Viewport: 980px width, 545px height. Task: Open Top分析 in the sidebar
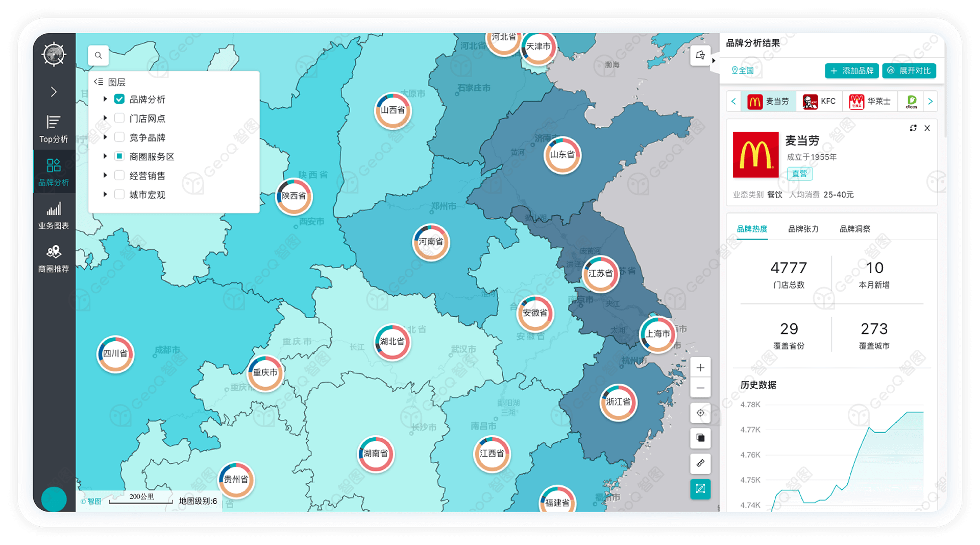pyautogui.click(x=54, y=129)
